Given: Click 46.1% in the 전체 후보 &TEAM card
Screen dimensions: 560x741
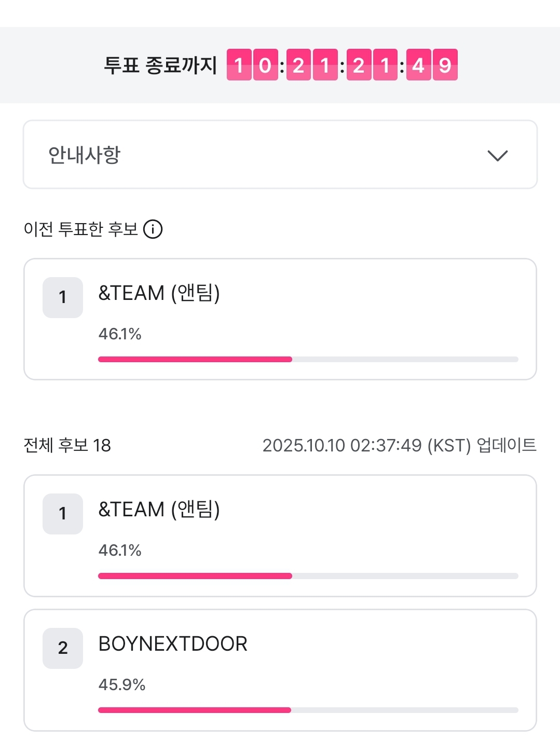Looking at the screenshot, I should [120, 550].
